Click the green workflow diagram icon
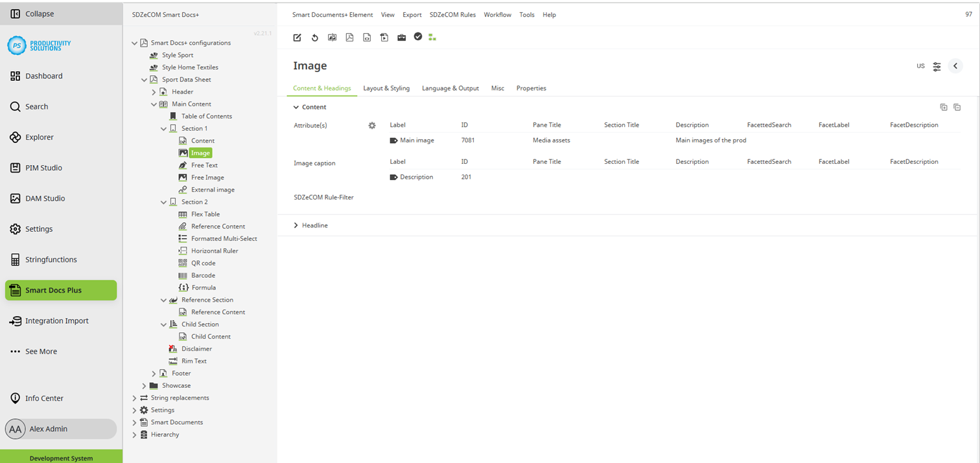 coord(432,38)
